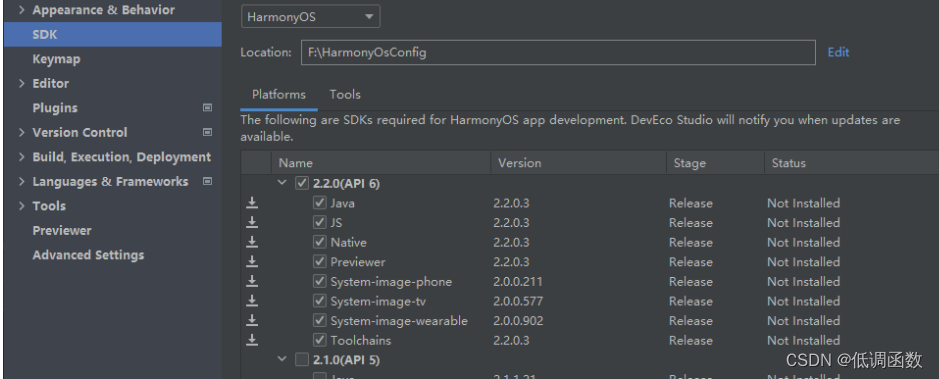Expand Appearance & Behavior settings

point(22,10)
